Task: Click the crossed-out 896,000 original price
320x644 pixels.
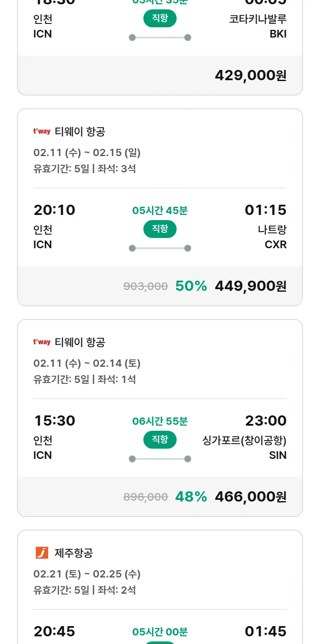Action: click(145, 497)
